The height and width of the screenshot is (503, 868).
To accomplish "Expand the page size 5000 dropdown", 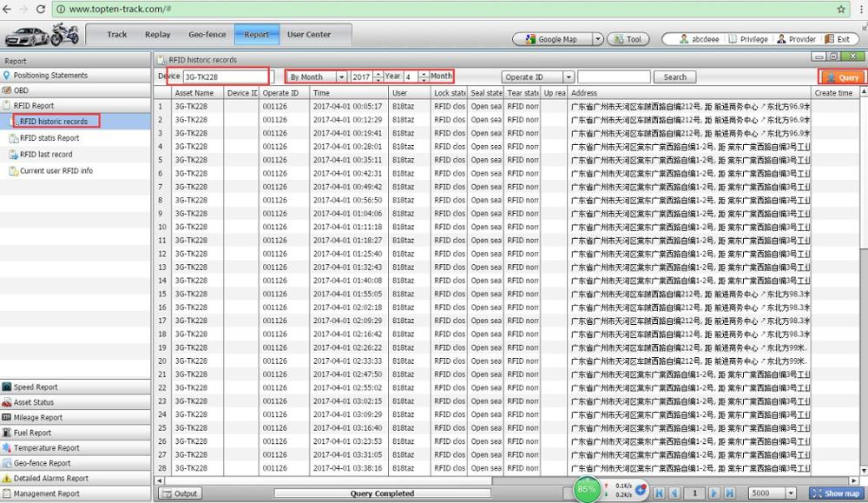I will click(791, 493).
